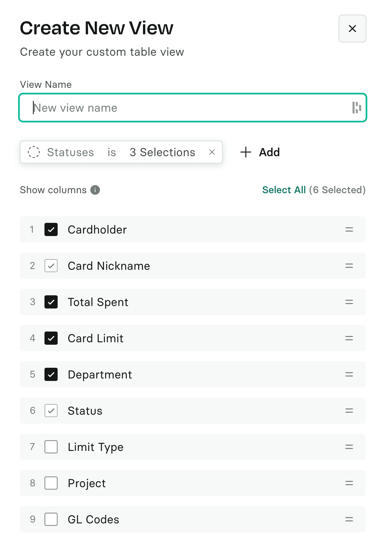Click the password manager icon in name field
Image resolution: width=392 pixels, height=550 pixels.
[x=356, y=108]
